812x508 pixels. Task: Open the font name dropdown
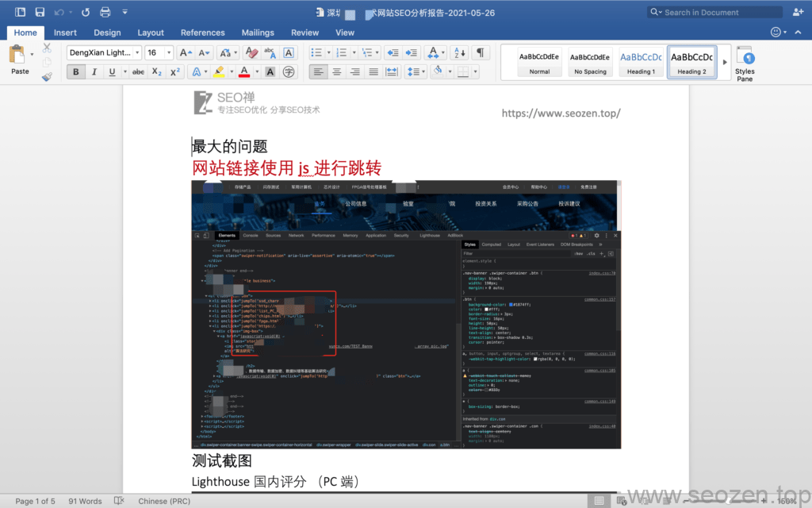click(x=137, y=52)
